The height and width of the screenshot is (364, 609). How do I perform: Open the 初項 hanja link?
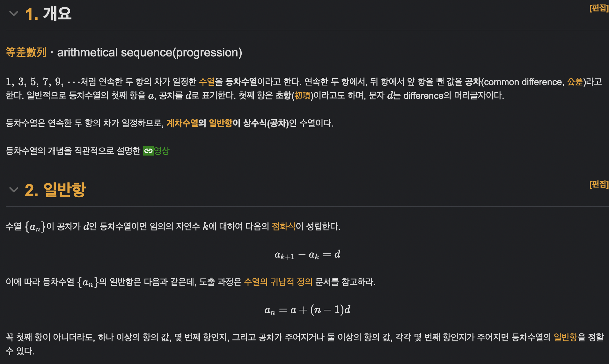[x=302, y=96]
